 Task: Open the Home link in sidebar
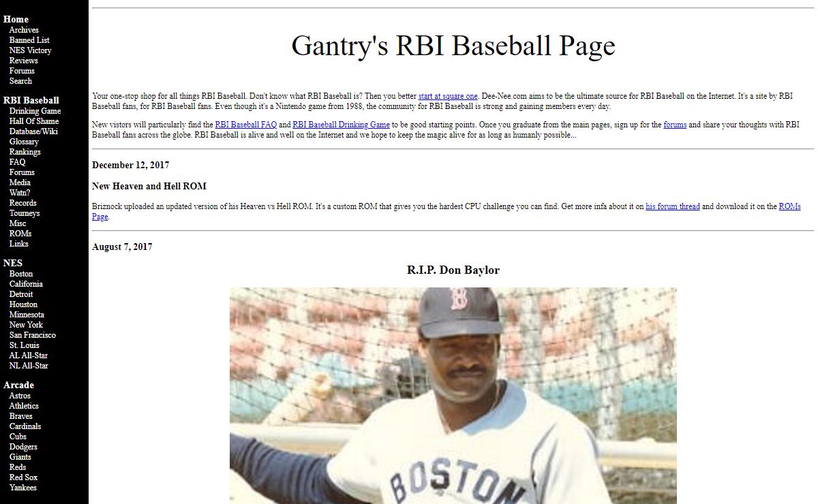point(16,19)
